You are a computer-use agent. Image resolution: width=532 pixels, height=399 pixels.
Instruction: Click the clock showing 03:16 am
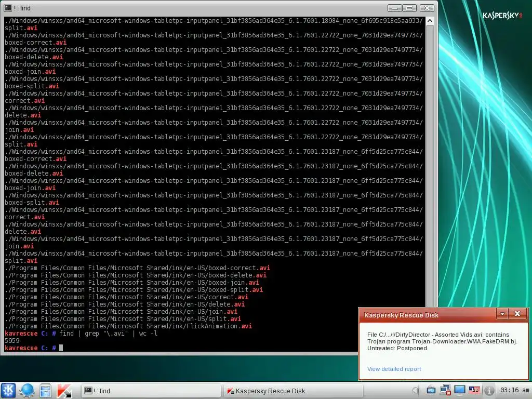514,390
